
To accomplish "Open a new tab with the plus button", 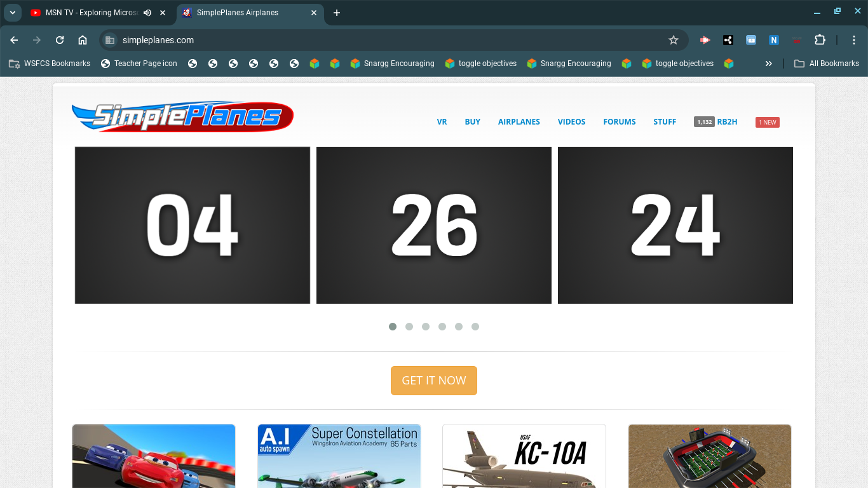I will [x=337, y=13].
